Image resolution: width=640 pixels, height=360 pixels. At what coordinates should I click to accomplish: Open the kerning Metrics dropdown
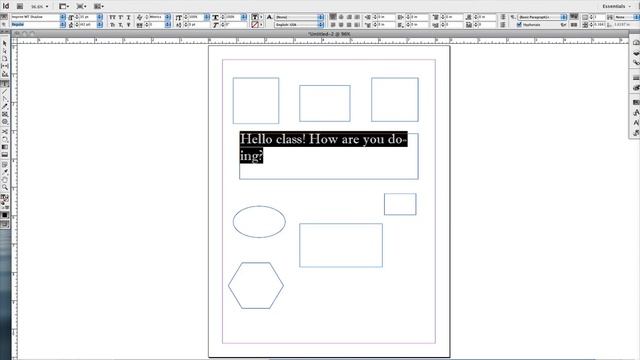pyautogui.click(x=168, y=17)
